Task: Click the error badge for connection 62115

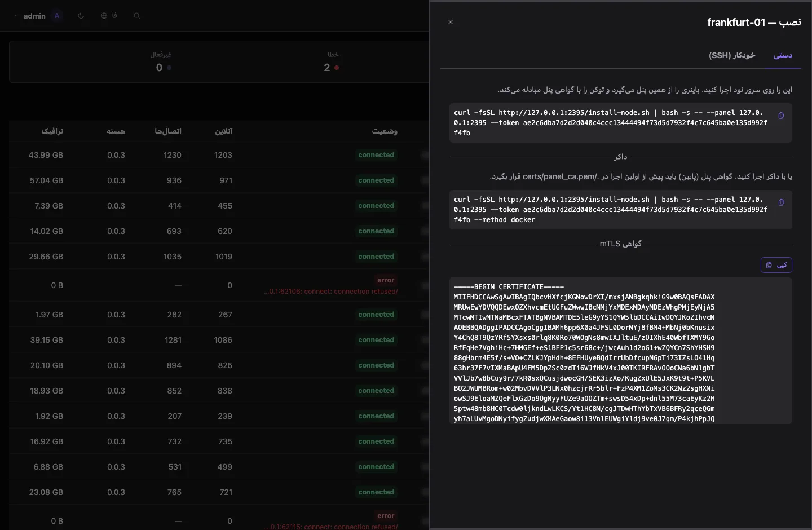Action: click(386, 516)
